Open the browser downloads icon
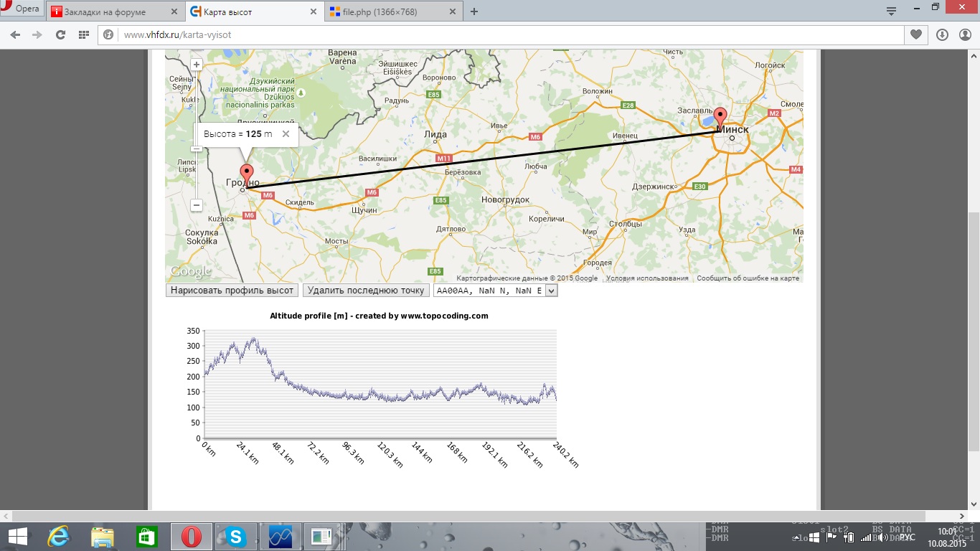The height and width of the screenshot is (551, 980). pos(942,34)
